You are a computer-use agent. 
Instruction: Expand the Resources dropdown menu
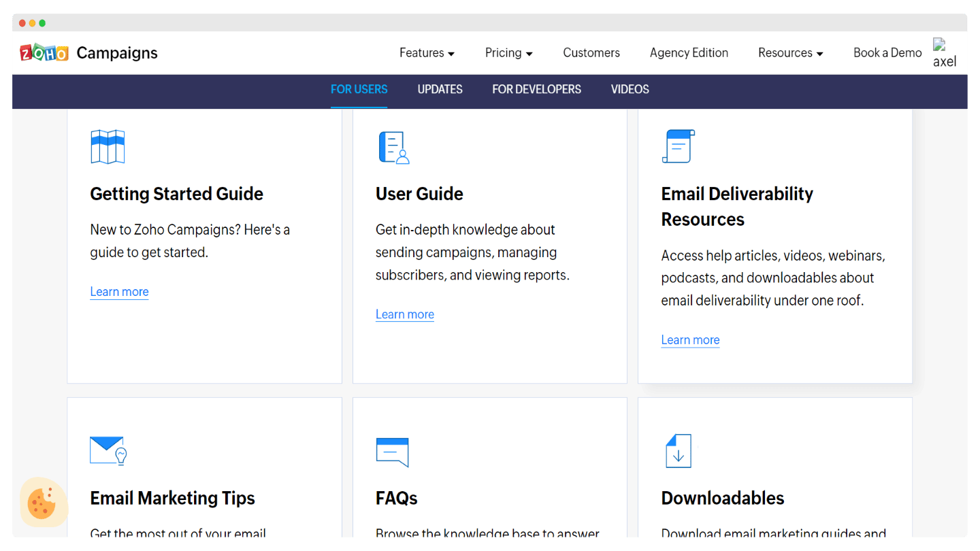[791, 53]
